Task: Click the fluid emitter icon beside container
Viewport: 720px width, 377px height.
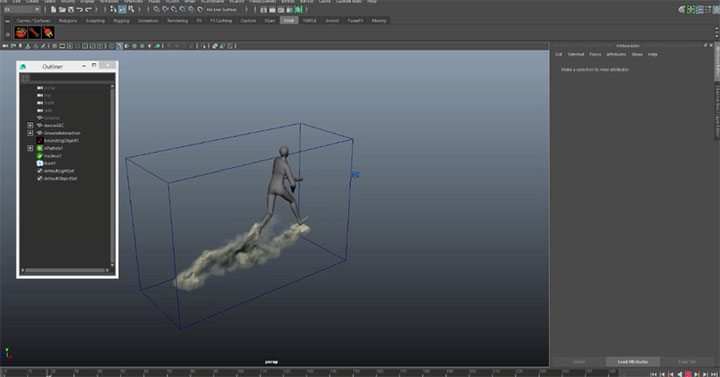Action: pyautogui.click(x=355, y=175)
